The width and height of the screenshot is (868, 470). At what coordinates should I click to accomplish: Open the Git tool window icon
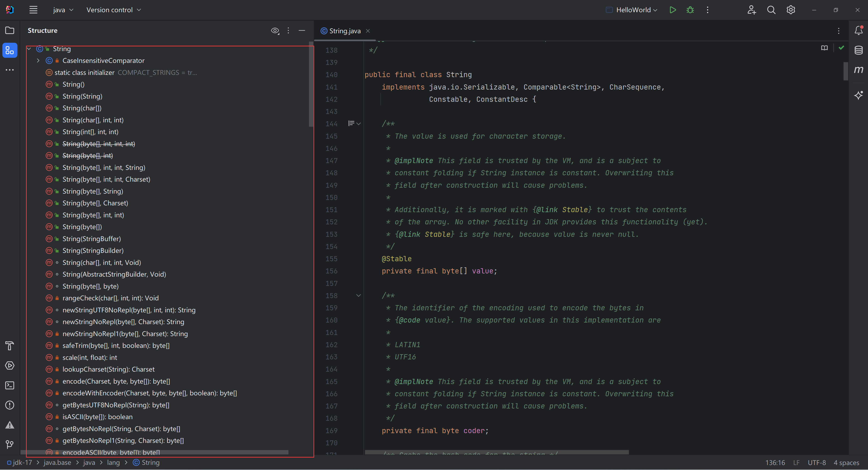(x=10, y=444)
